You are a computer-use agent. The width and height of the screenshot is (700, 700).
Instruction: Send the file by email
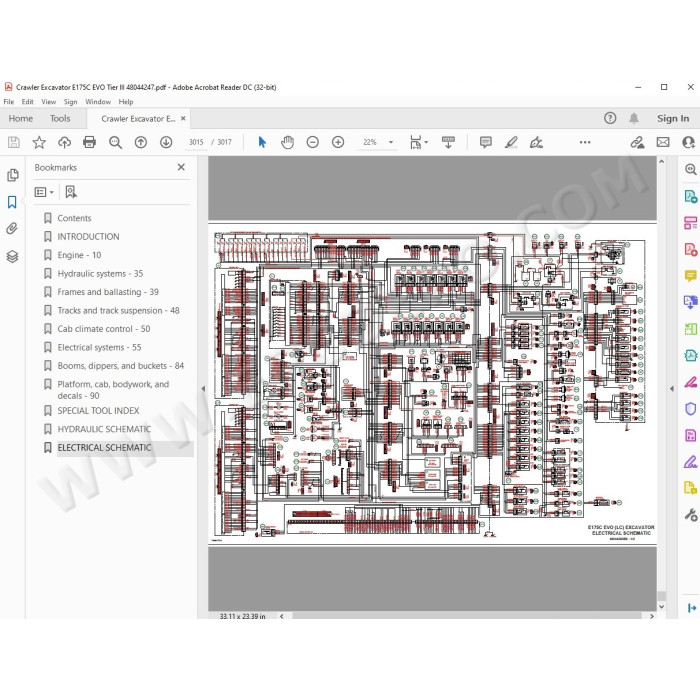click(x=663, y=142)
